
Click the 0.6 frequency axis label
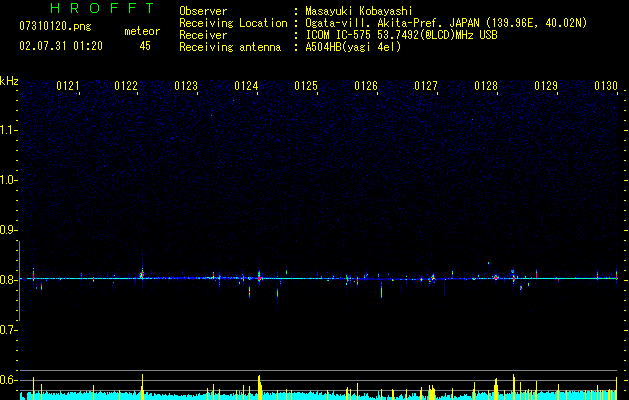8,380
